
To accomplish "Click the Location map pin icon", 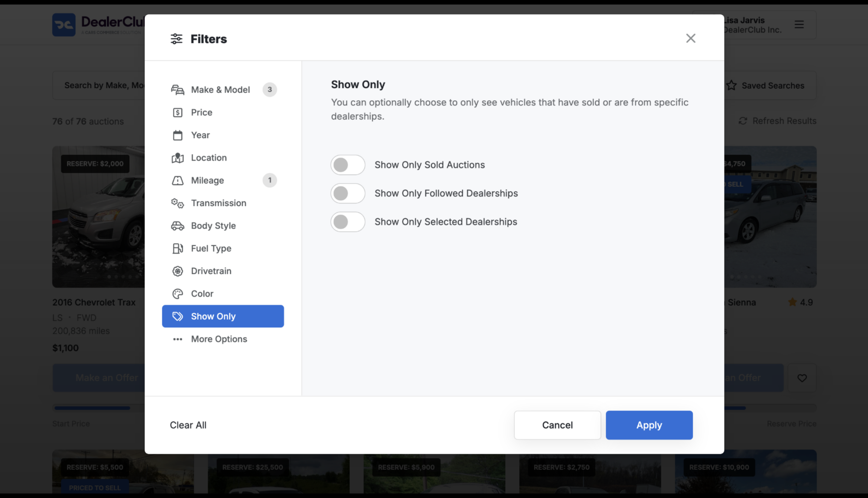I will (177, 158).
